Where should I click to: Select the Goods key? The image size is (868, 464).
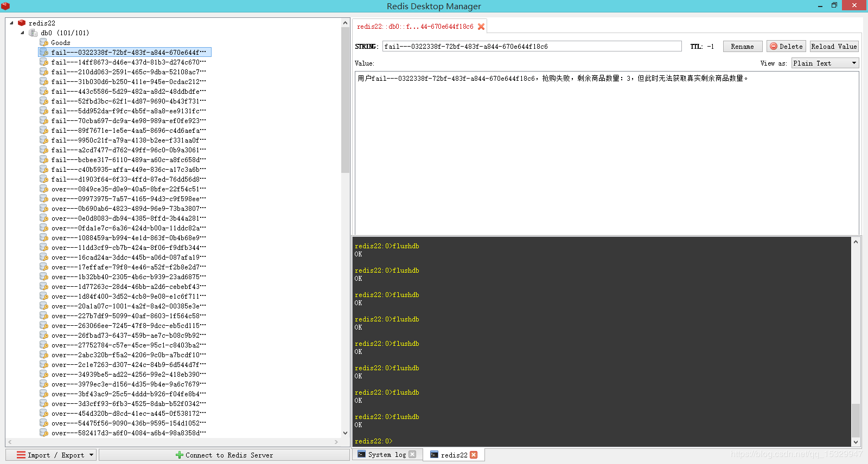(61, 42)
